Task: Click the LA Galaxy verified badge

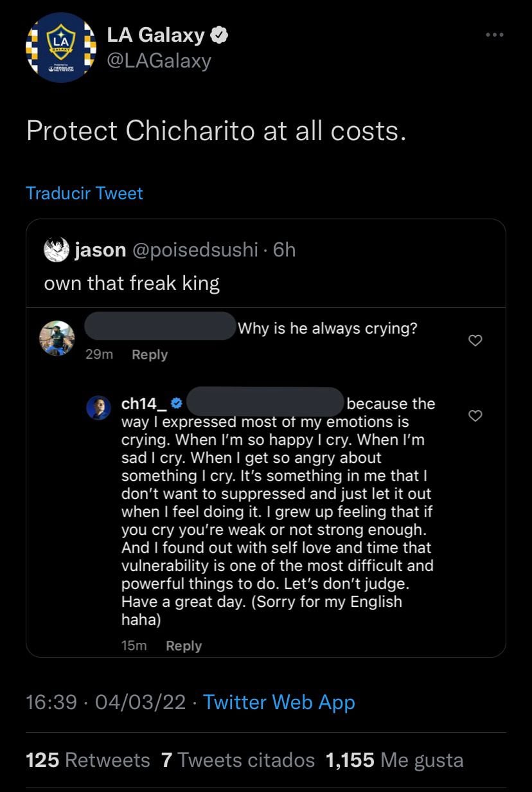Action: click(x=220, y=36)
